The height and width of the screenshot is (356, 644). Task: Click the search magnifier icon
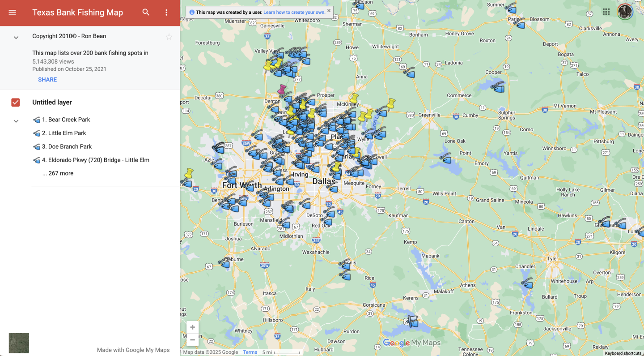tap(146, 13)
